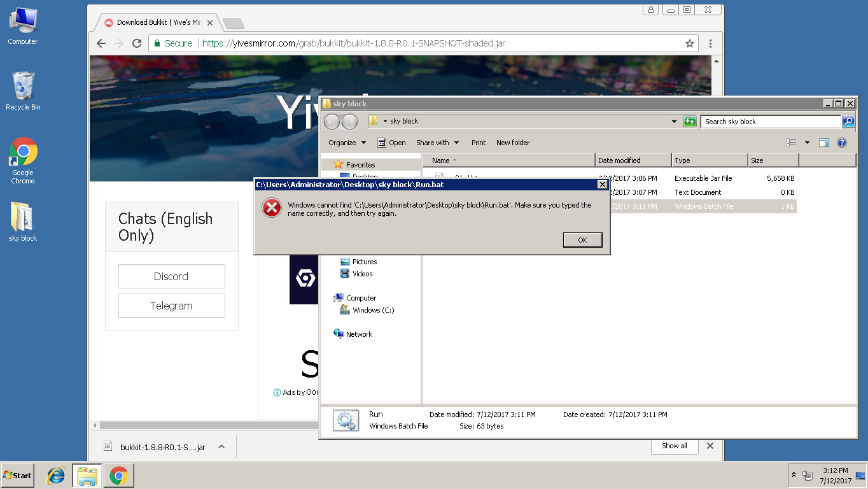The image size is (868, 489).
Task: Reload the Chrome page
Action: tap(136, 43)
